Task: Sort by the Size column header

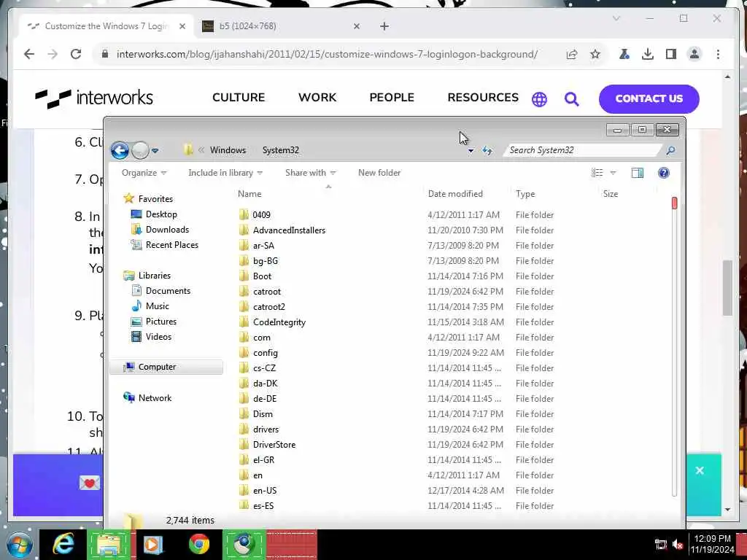Action: click(611, 194)
